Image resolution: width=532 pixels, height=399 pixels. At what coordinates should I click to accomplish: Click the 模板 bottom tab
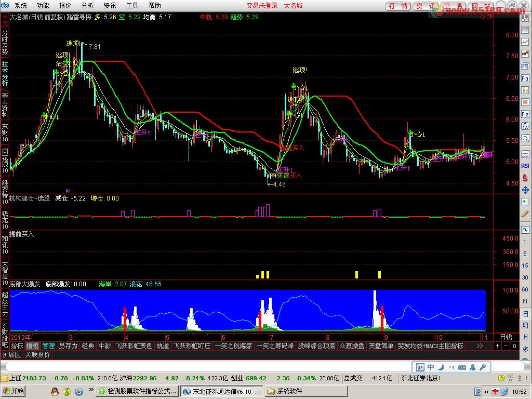pos(33,345)
